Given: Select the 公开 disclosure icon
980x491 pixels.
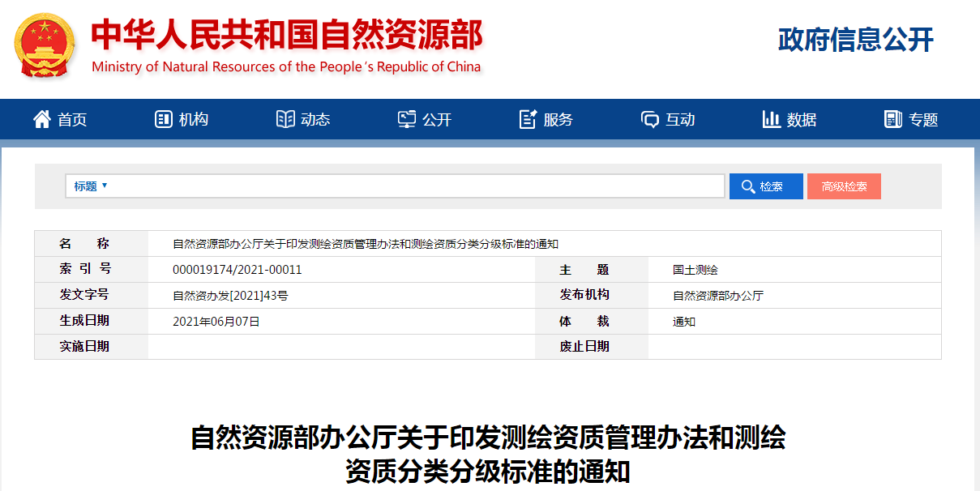Looking at the screenshot, I should pyautogui.click(x=406, y=118).
